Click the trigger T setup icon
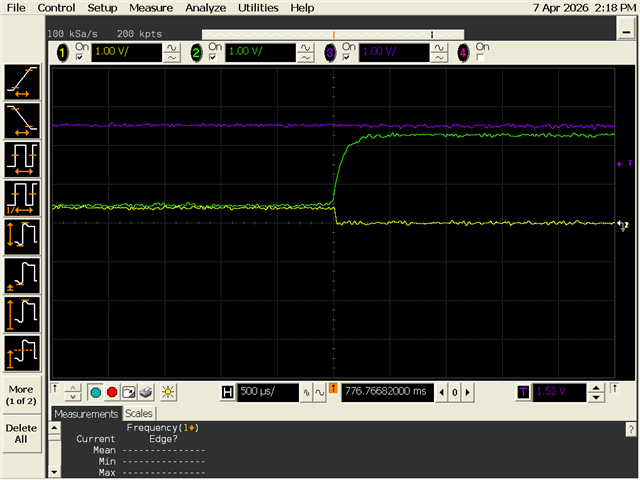Viewport: 640px width, 480px height. pos(523,392)
